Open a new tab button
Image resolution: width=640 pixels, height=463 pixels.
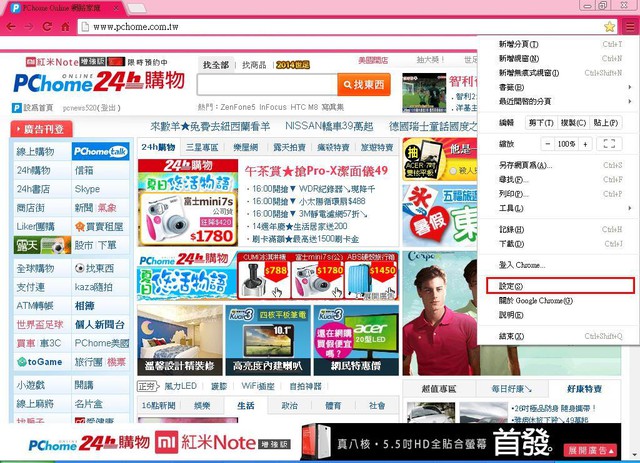tap(136, 8)
